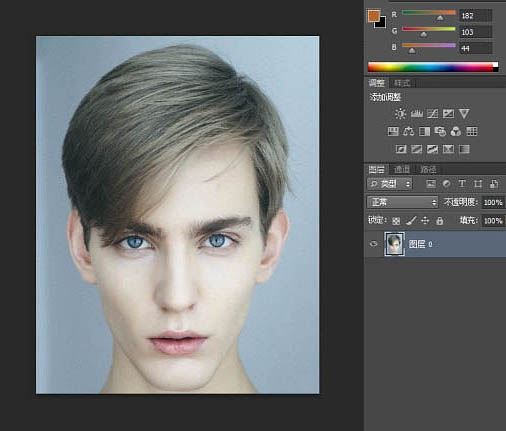506x431 pixels.
Task: Add a Curves adjustment
Action: coord(432,114)
